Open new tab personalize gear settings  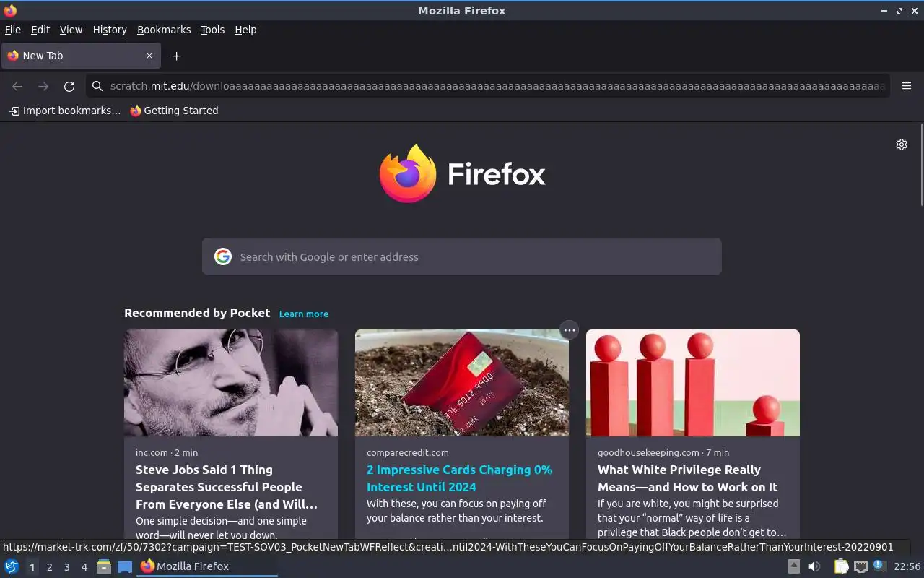point(902,144)
